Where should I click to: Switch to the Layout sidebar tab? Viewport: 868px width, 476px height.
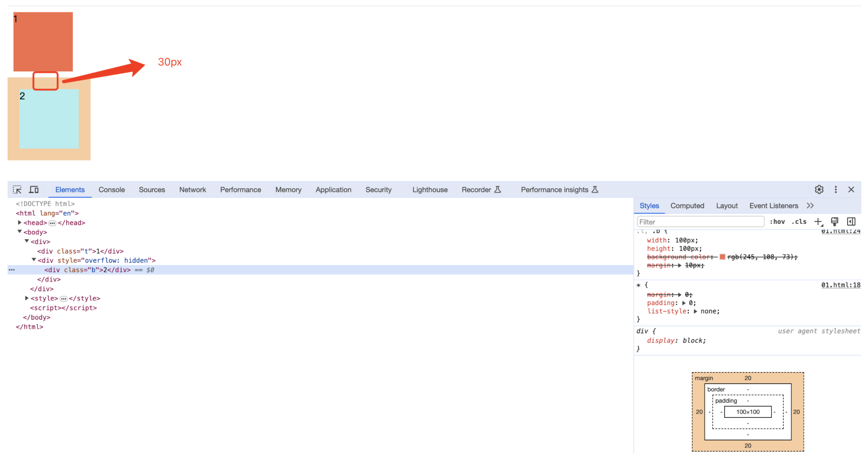pos(727,206)
